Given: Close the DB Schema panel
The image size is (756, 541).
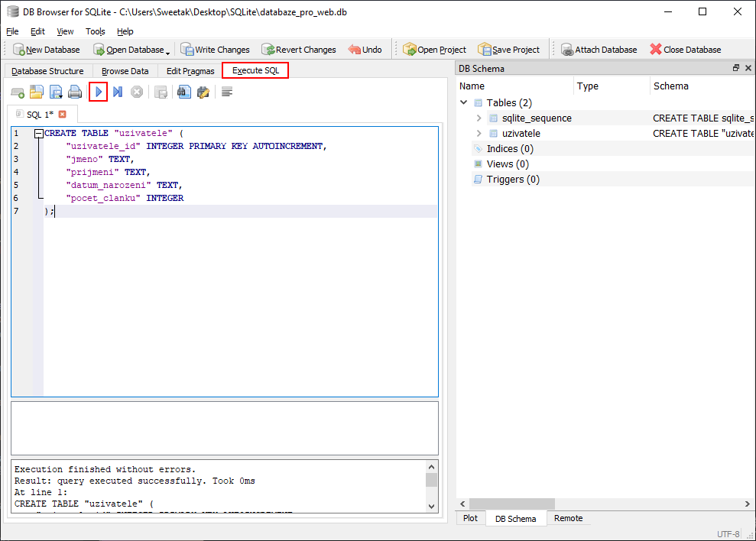Looking at the screenshot, I should (748, 68).
